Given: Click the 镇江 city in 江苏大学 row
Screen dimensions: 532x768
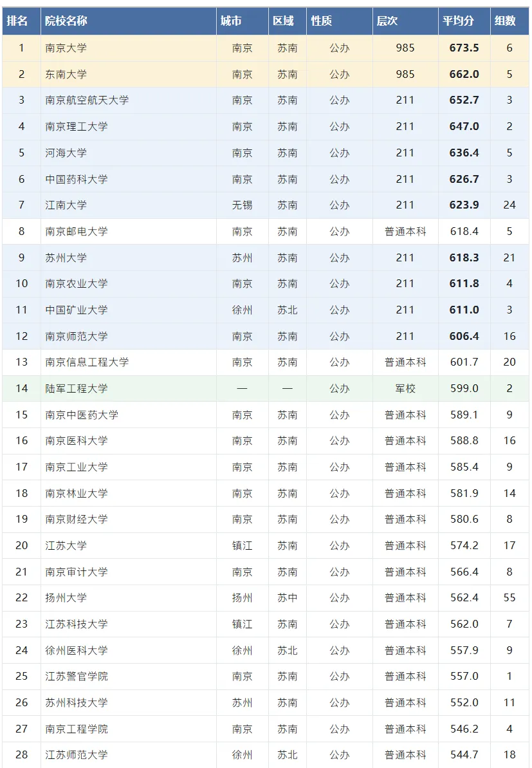Looking at the screenshot, I should pos(243,546).
